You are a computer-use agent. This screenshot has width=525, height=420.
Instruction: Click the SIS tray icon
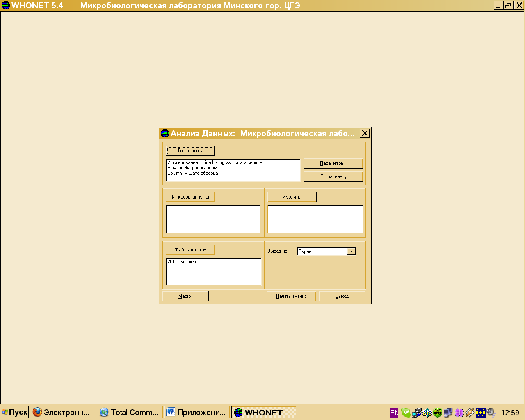coord(427,413)
